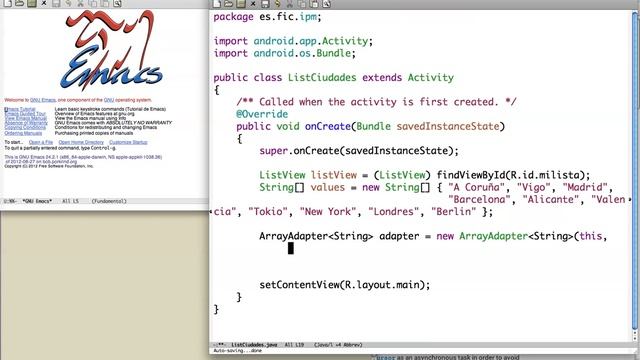The width and height of the screenshot is (640, 360).
Task: Click Dired directory icon in ListCiudades.java window
Action: tap(241, 4)
